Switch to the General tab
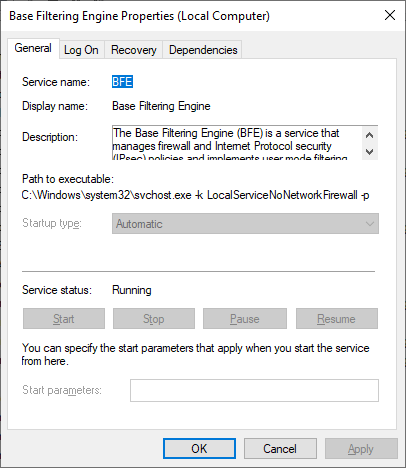This screenshot has height=468, width=406. 33,49
